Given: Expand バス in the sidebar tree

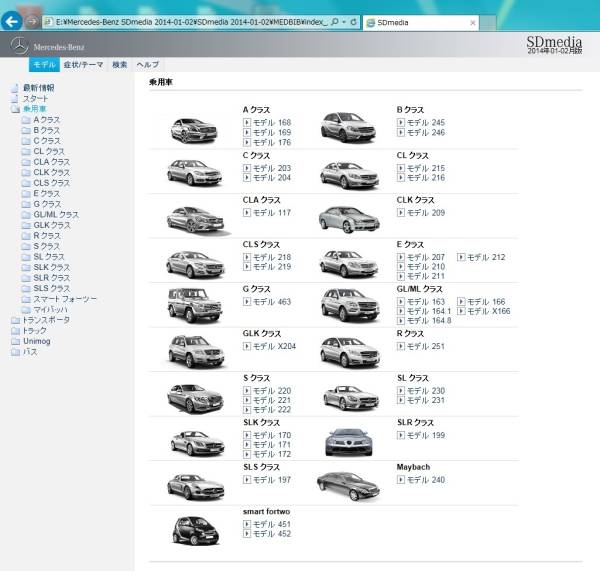Looking at the screenshot, I should tap(15, 352).
